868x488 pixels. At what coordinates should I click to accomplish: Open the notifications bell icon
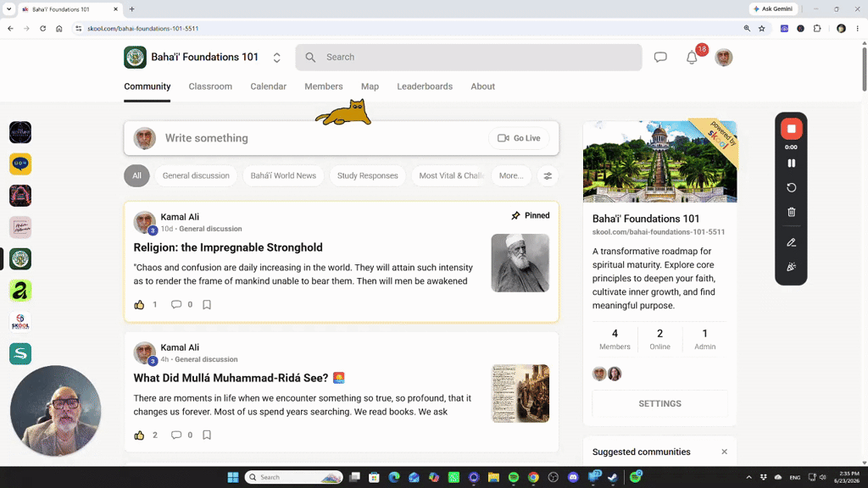click(692, 58)
